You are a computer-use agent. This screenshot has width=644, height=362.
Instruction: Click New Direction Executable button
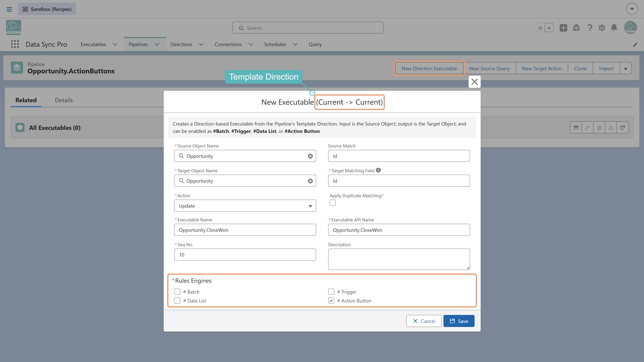point(429,68)
